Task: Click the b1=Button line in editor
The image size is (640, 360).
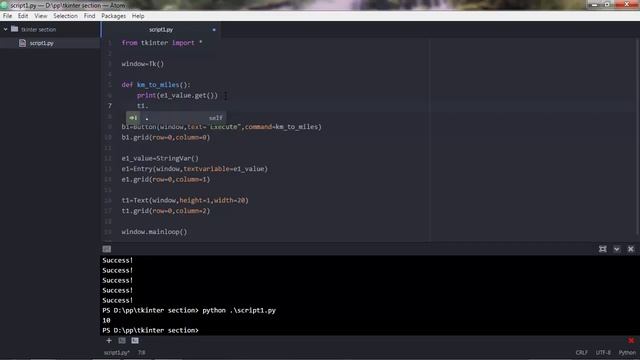Action: coord(222,127)
